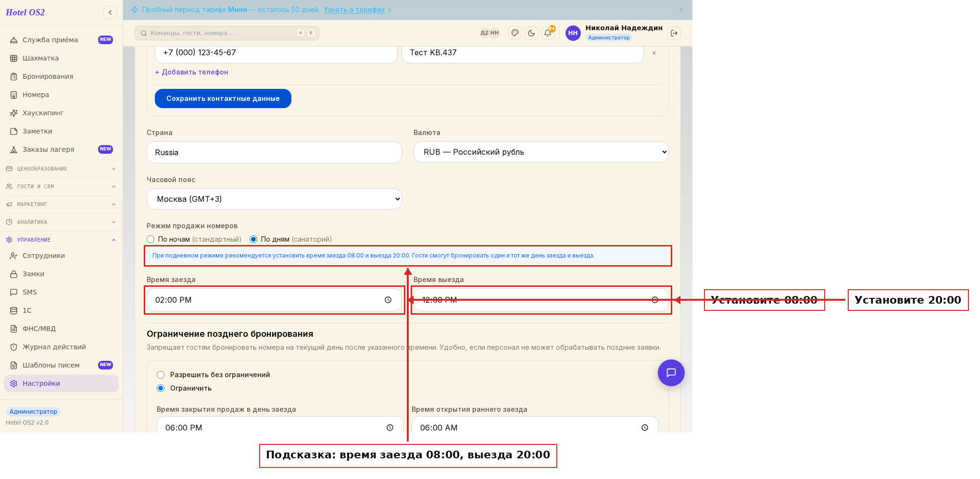Select По дням radio option

click(x=253, y=239)
